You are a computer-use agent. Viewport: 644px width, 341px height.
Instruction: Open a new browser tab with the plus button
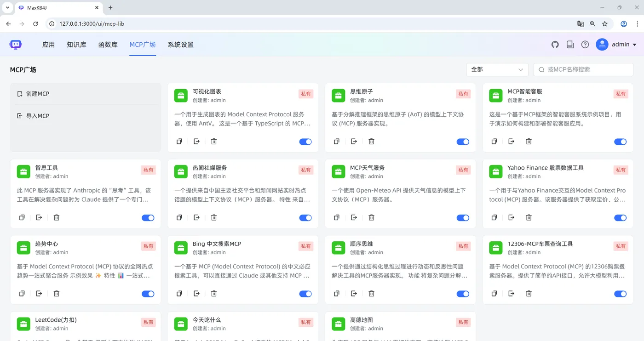(x=110, y=7)
